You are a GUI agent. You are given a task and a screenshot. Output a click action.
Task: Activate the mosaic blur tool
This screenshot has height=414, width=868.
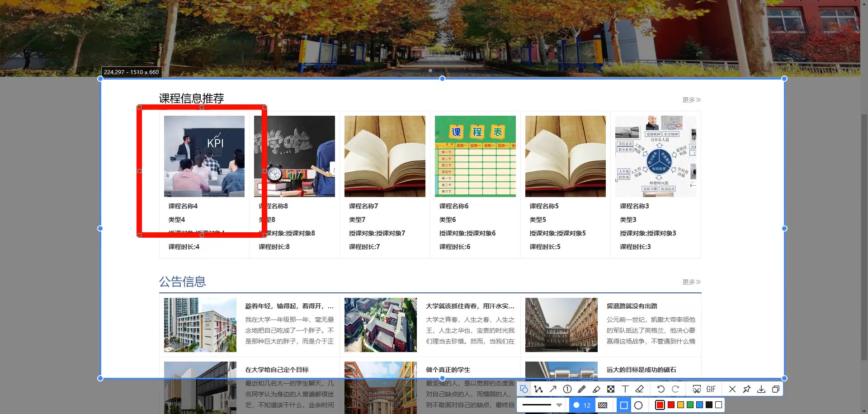pos(611,389)
